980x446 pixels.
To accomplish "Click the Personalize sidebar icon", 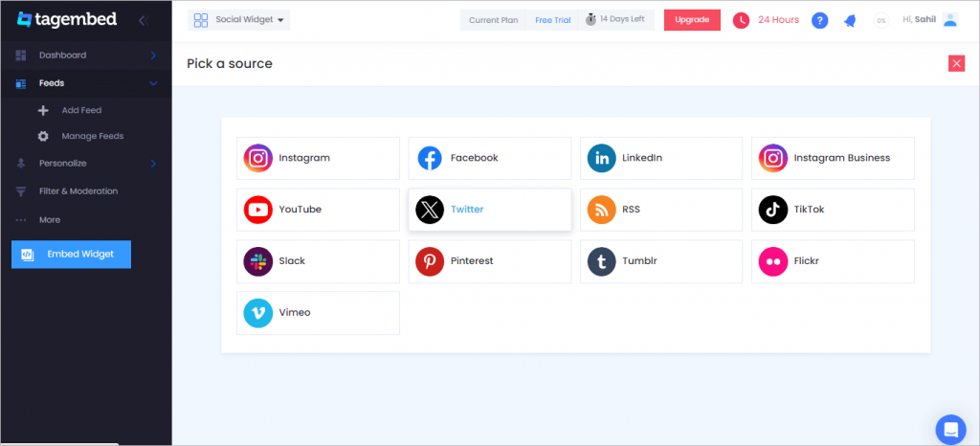I will pos(21,164).
